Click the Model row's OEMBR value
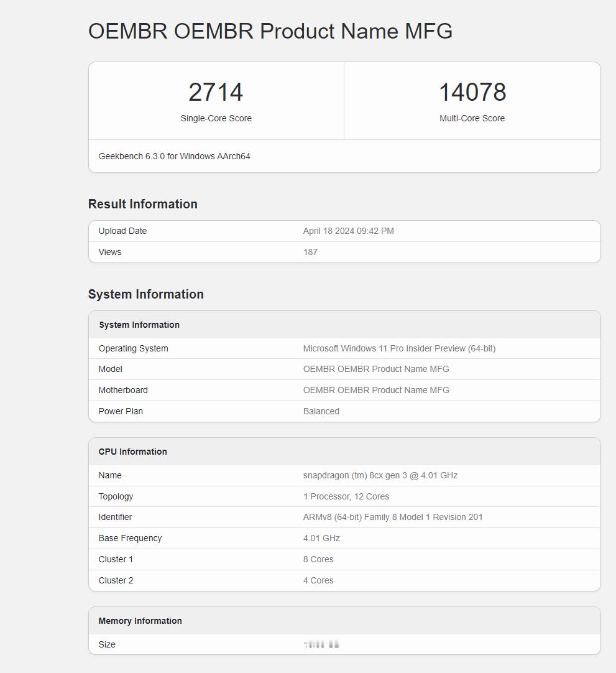The height and width of the screenshot is (673, 616). [376, 369]
